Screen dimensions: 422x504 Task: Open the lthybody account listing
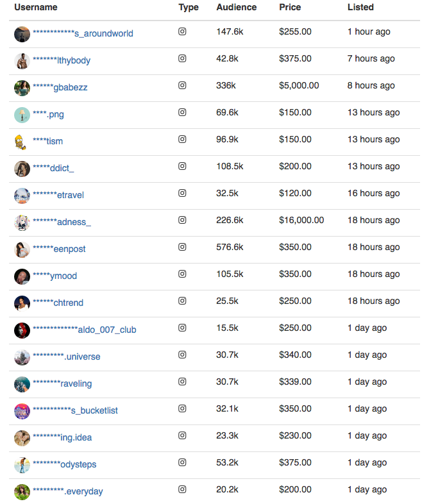pos(62,60)
